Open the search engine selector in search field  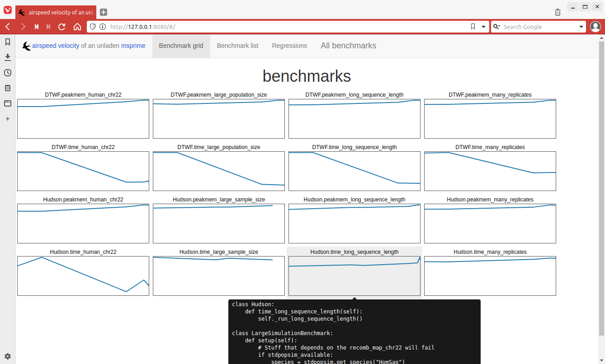click(496, 27)
